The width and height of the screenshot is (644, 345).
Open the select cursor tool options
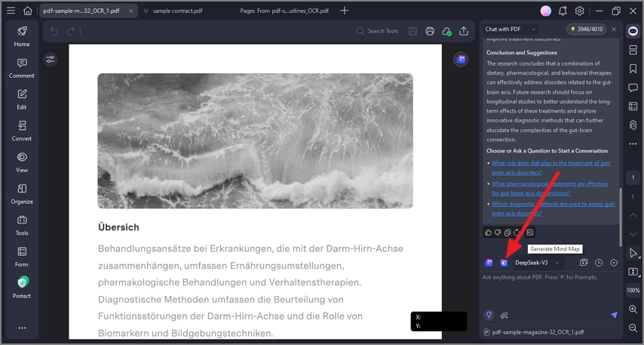click(633, 253)
